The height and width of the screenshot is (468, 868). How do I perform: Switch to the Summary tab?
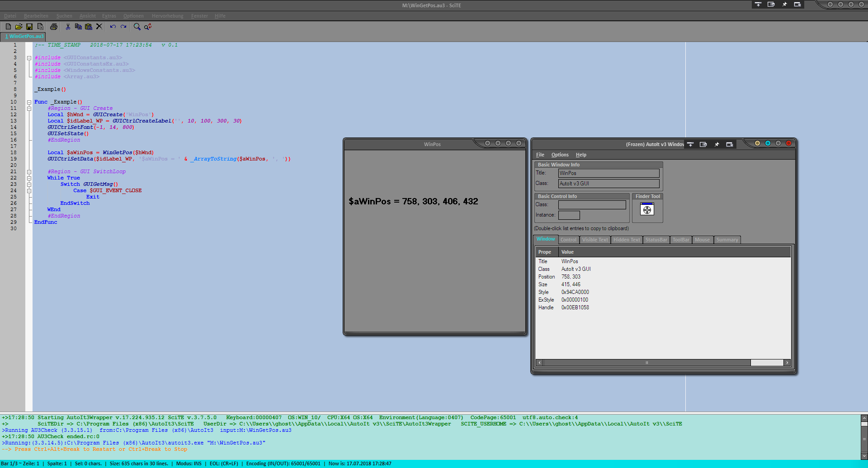727,240
